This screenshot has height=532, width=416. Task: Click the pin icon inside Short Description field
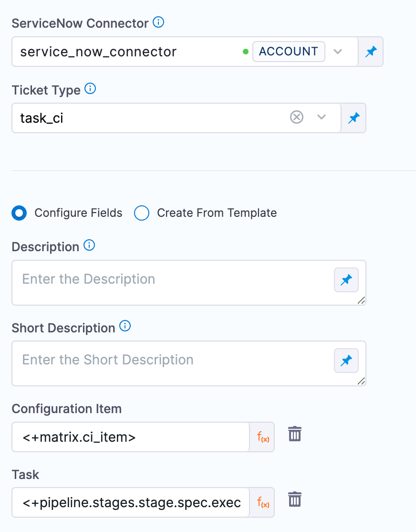(346, 360)
